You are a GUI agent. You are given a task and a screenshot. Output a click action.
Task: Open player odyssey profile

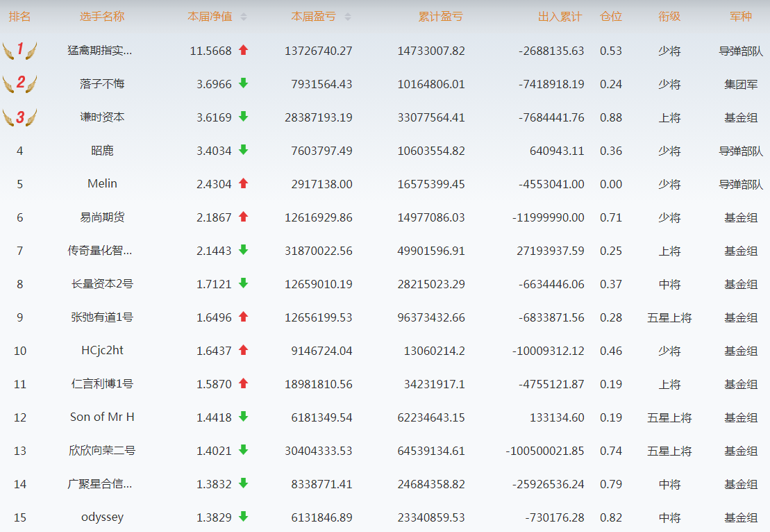[102, 517]
